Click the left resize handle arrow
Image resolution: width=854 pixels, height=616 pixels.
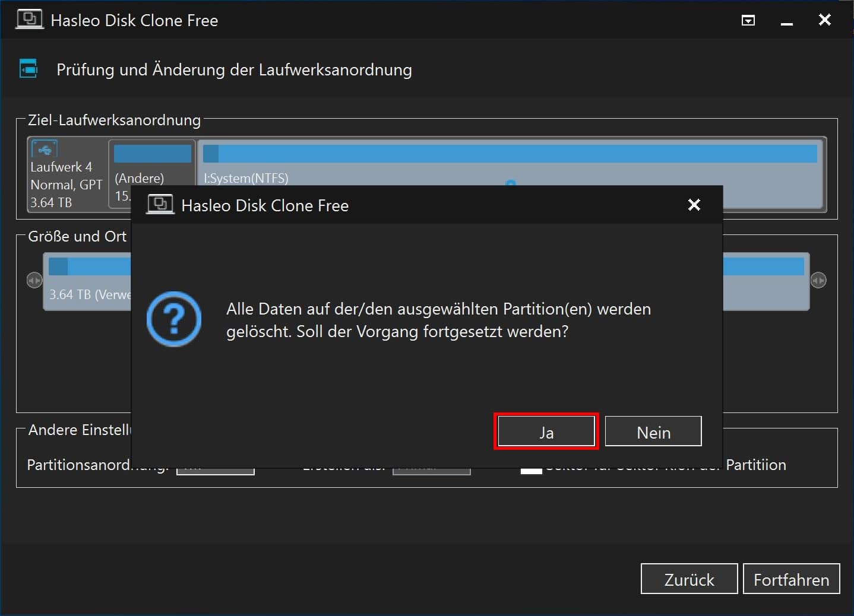click(34, 280)
